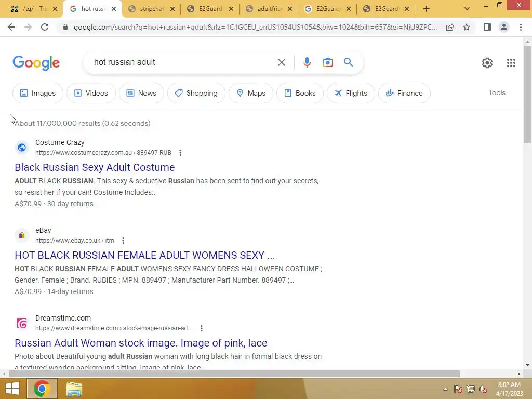Click the ebay.co.uk URL

tap(75, 241)
